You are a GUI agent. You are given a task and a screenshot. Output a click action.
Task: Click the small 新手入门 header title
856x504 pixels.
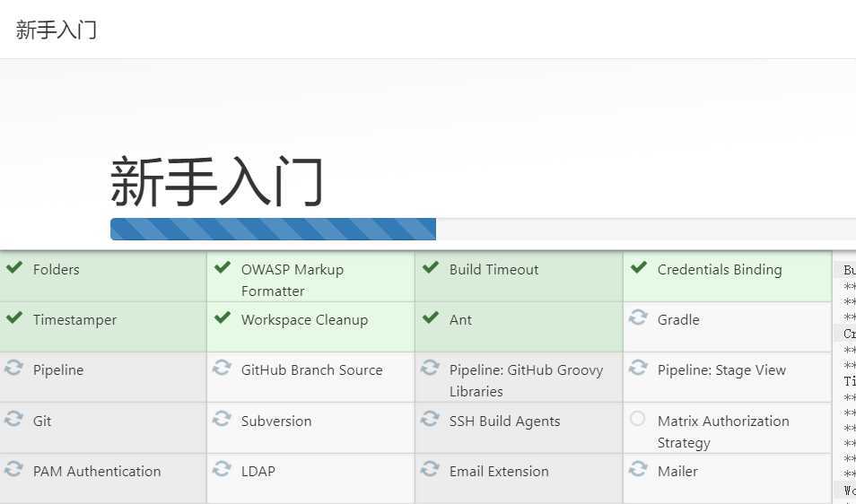tap(57, 30)
